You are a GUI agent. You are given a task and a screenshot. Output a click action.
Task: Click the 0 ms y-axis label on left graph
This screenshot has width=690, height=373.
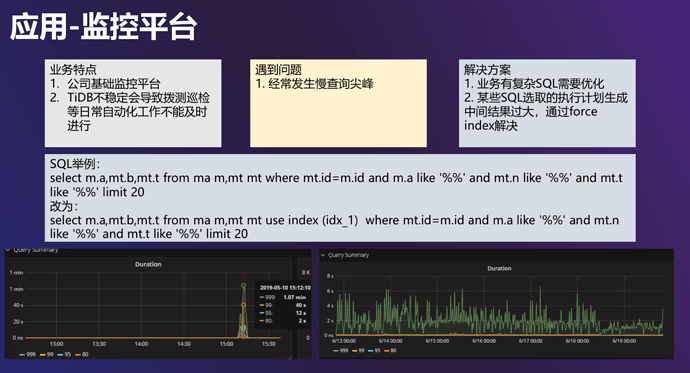[x=18, y=338]
